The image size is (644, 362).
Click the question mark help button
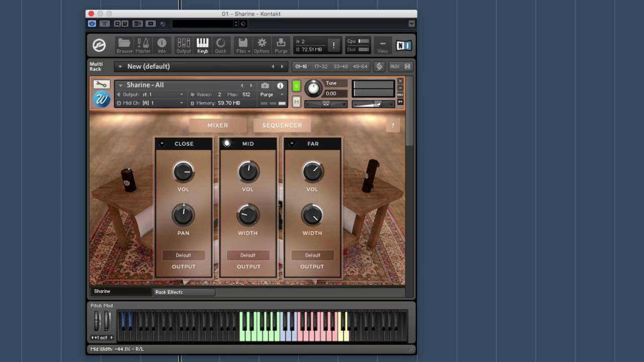click(393, 126)
